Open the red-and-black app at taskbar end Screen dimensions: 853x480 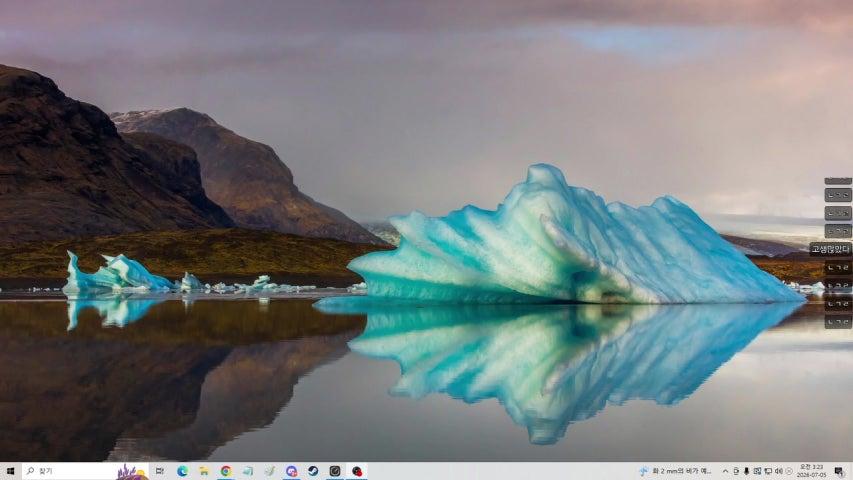click(357, 471)
